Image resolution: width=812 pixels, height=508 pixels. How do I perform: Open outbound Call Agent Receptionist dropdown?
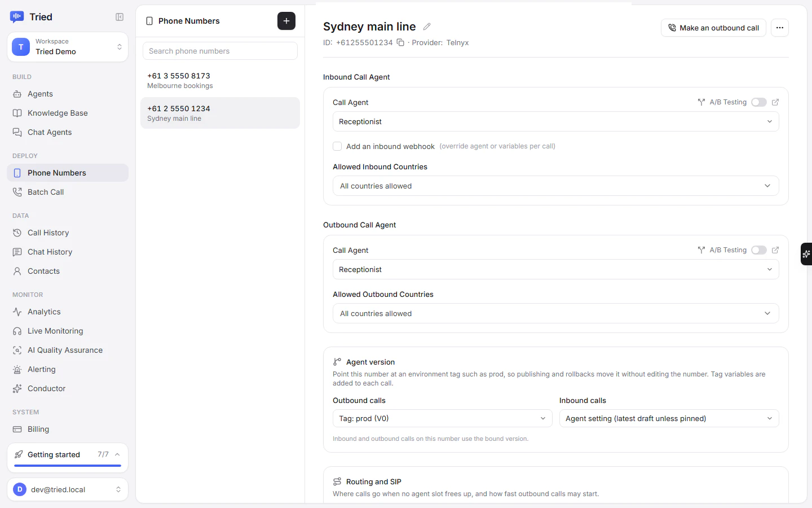(x=556, y=269)
